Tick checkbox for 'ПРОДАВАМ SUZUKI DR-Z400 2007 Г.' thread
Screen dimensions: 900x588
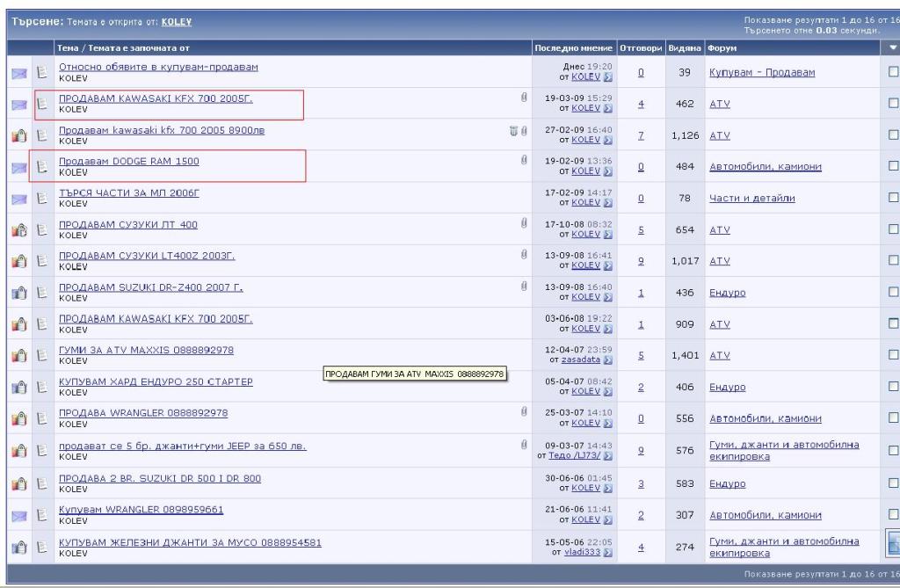click(894, 292)
